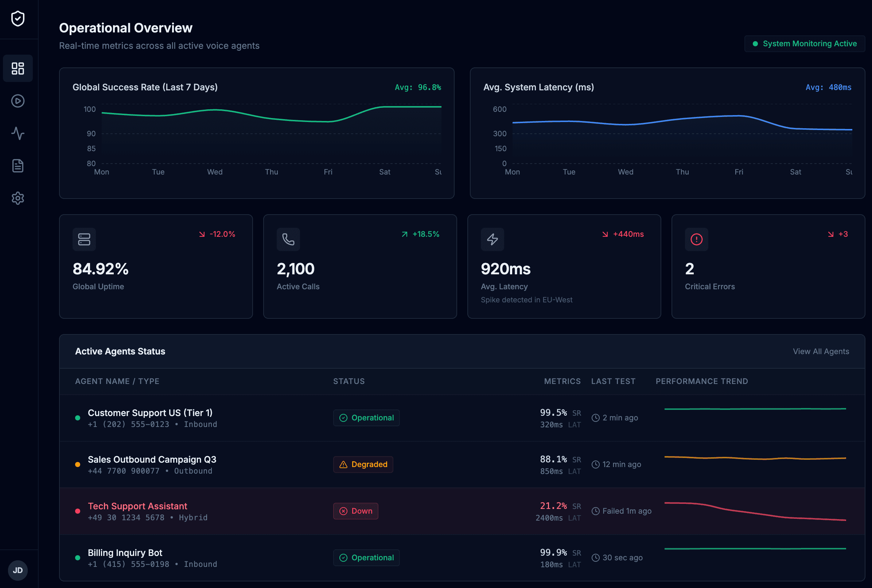Open the dashboard grid view from the sidebar
872x588 pixels.
pos(17,68)
